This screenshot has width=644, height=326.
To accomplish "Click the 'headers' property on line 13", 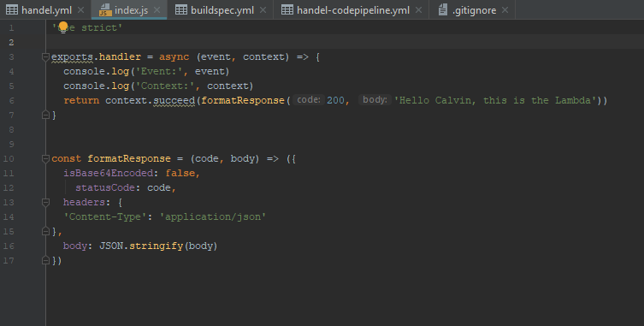I will (x=84, y=202).
